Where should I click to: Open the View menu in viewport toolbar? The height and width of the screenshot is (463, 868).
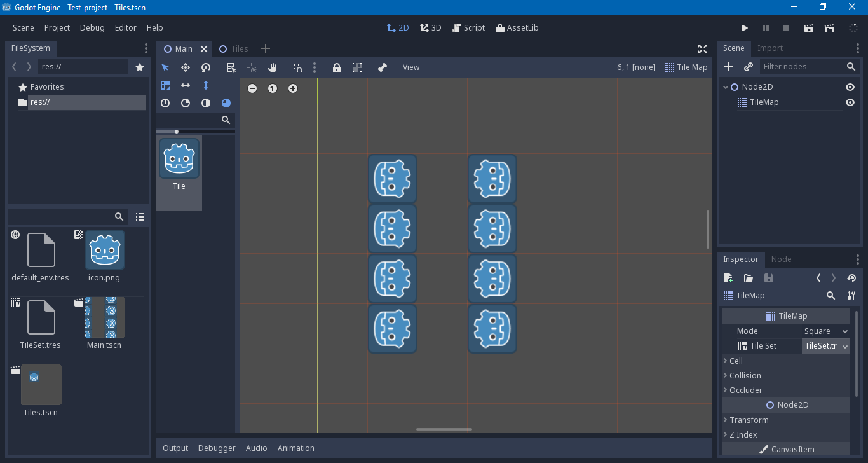click(411, 67)
